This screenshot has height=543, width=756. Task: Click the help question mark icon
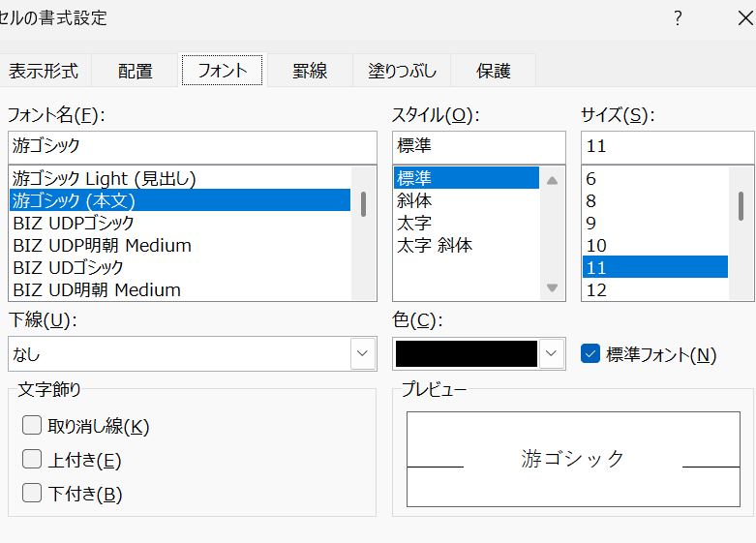pyautogui.click(x=678, y=18)
